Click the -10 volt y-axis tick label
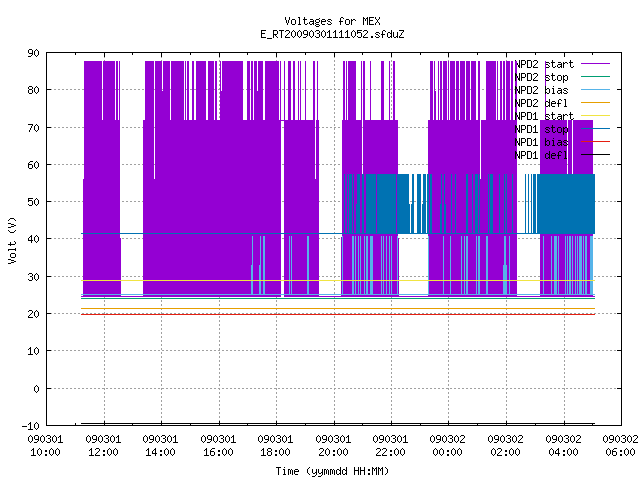The width and height of the screenshot is (640, 480). tap(31, 426)
